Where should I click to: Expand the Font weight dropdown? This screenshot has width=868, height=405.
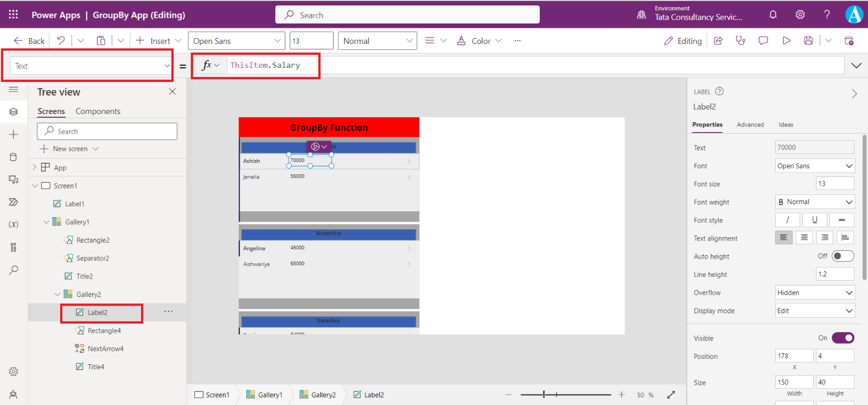point(814,202)
